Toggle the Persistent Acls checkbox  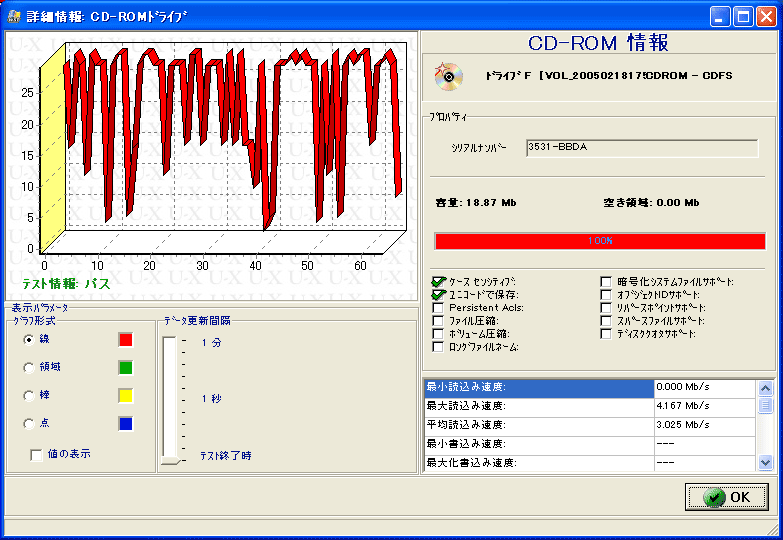[439, 308]
